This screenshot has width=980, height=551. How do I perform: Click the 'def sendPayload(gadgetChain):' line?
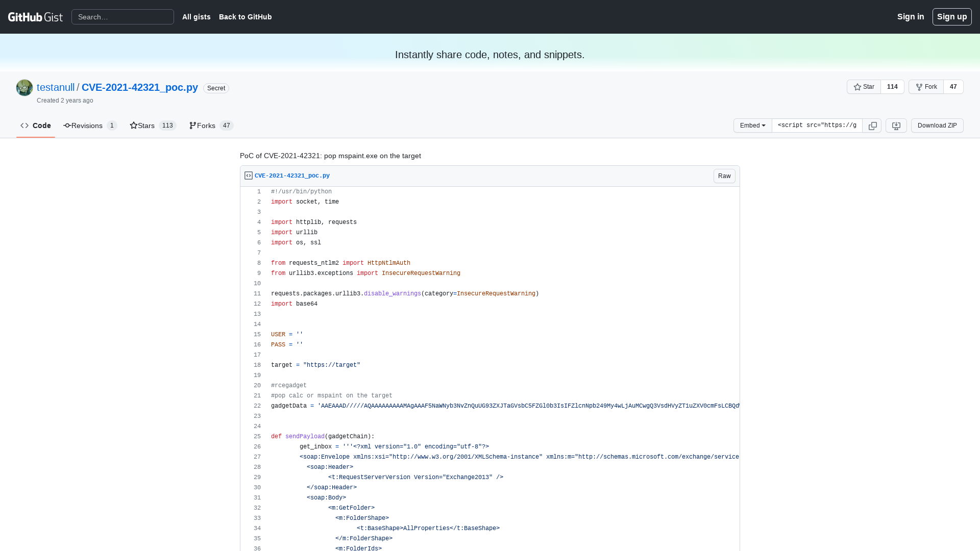(x=323, y=437)
